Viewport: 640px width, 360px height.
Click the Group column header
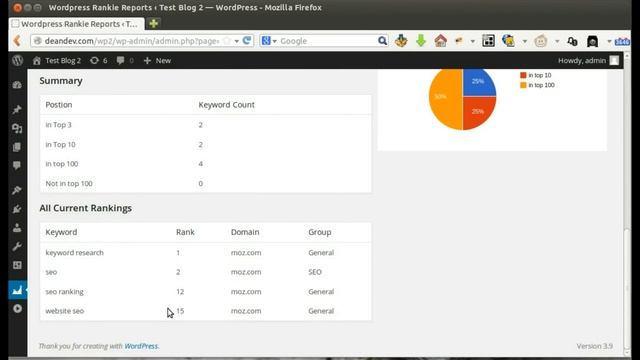pyautogui.click(x=320, y=232)
